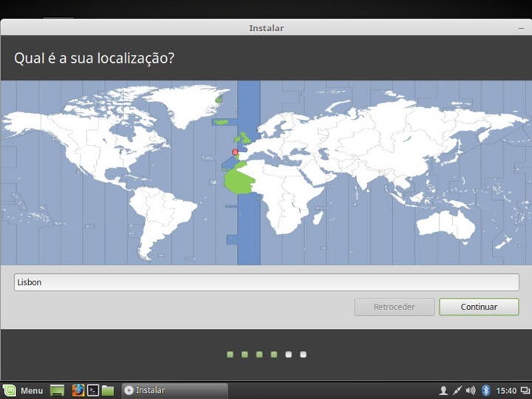Image resolution: width=532 pixels, height=399 pixels.
Task: Click the display tray icon at panel end
Action: [525, 391]
